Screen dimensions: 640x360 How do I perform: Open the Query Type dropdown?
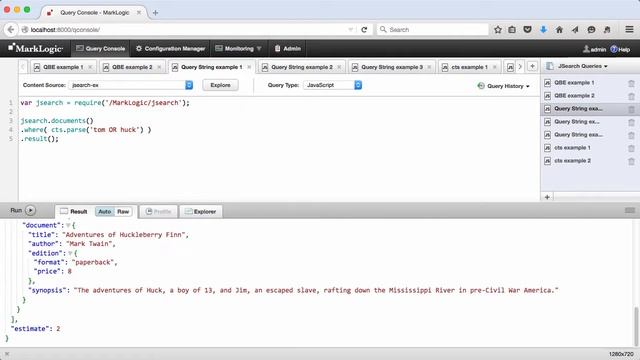(x=333, y=85)
